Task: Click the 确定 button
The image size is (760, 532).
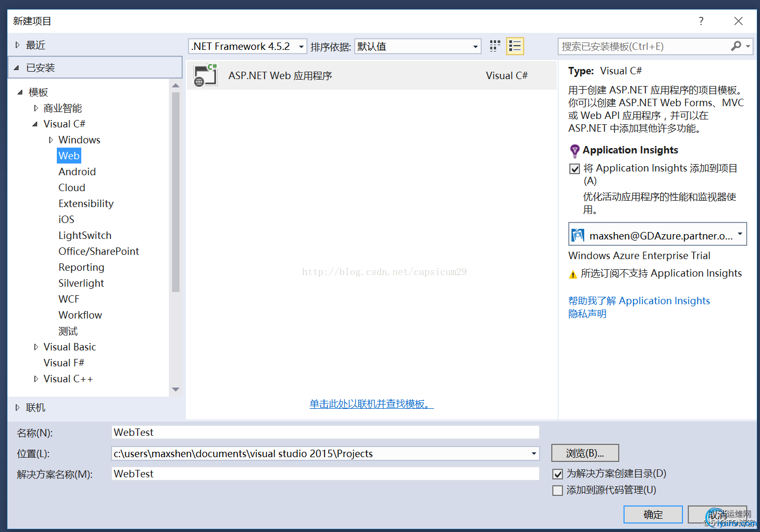Action: [653, 514]
